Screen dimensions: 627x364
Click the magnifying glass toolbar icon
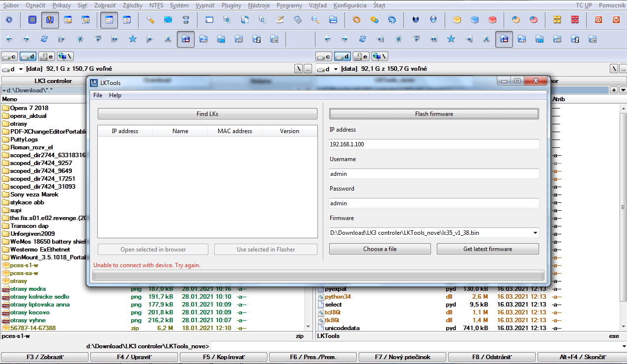[315, 20]
